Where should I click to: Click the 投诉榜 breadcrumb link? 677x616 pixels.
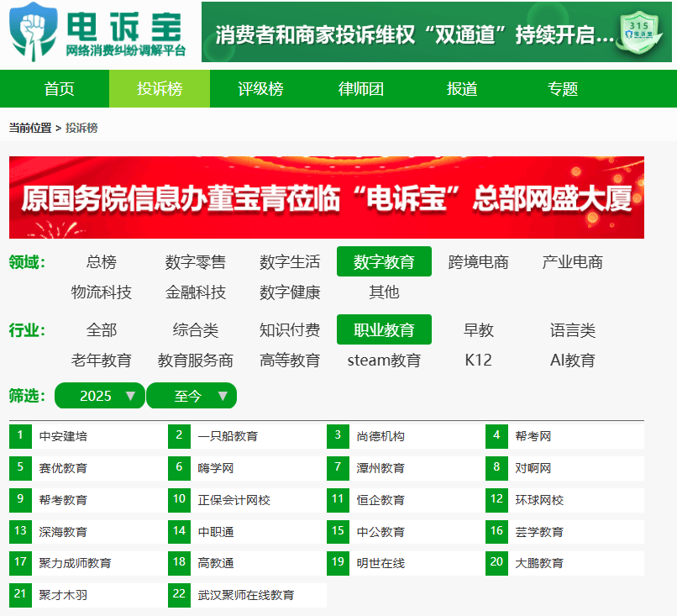(x=81, y=128)
